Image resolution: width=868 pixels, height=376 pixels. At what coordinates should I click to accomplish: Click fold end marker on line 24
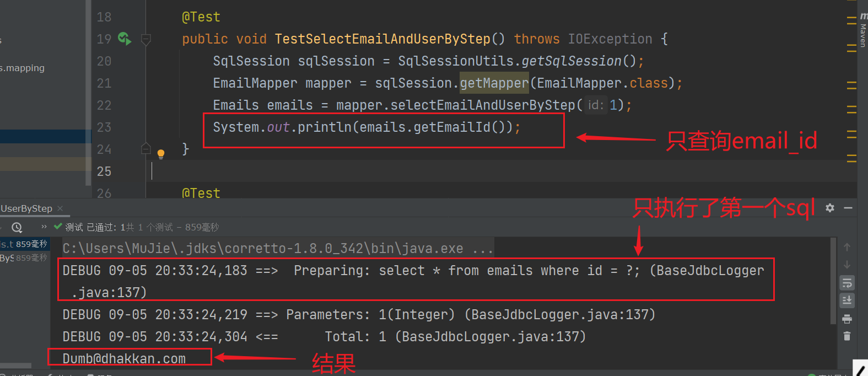pos(146,149)
